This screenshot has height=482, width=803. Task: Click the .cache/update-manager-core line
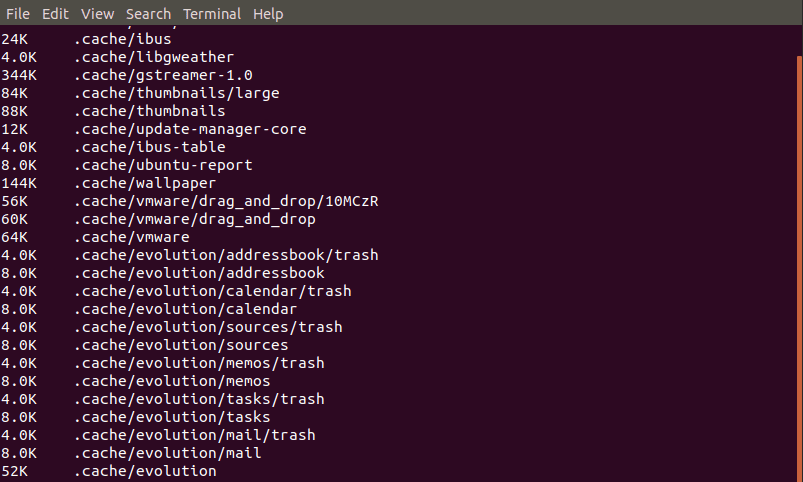[154, 129]
